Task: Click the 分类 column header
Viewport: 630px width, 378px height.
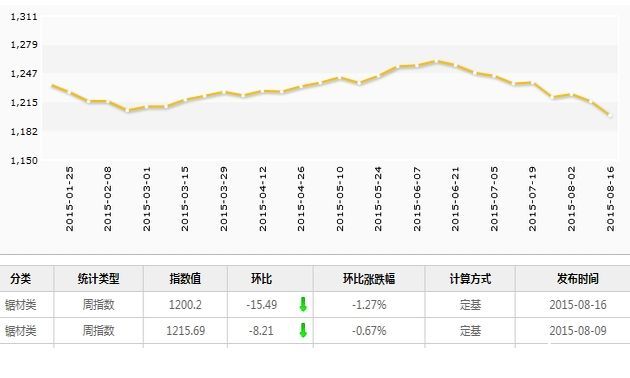Action: tap(20, 278)
